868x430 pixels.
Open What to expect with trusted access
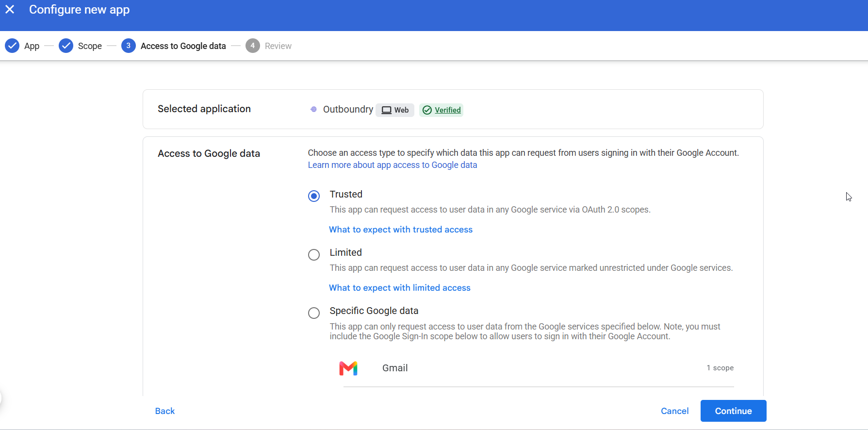(401, 230)
